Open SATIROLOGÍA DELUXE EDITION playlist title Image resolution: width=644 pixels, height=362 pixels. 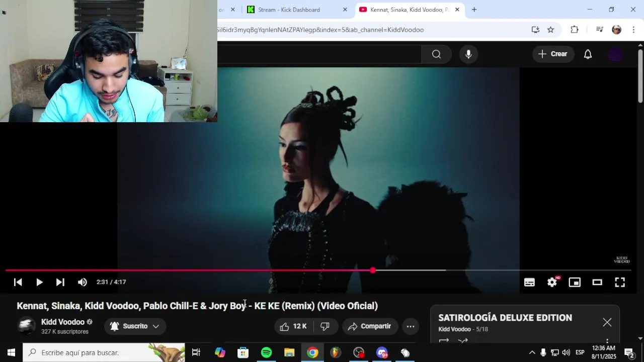tap(505, 318)
